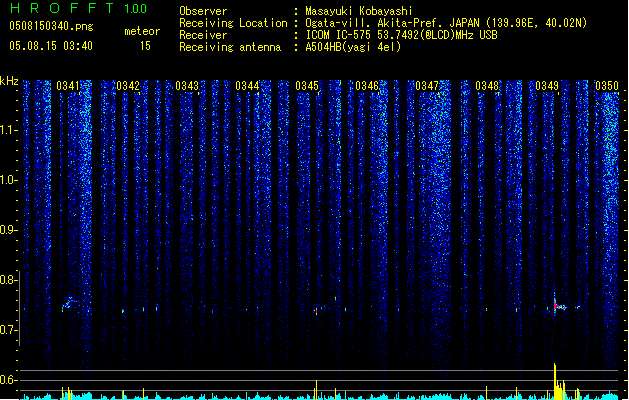Viewport: 629px width, 400px height.
Task: Click the kHz axis unit label
Action: pos(9,81)
